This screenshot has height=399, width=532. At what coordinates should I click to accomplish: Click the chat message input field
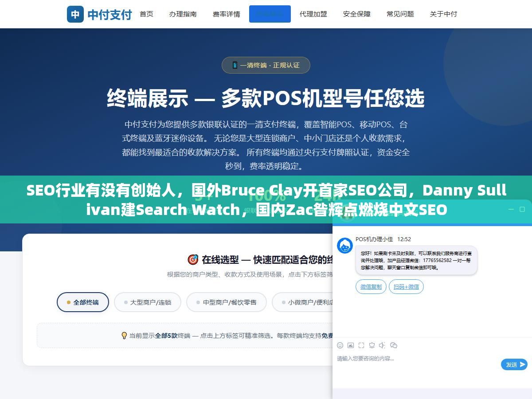tap(417, 364)
